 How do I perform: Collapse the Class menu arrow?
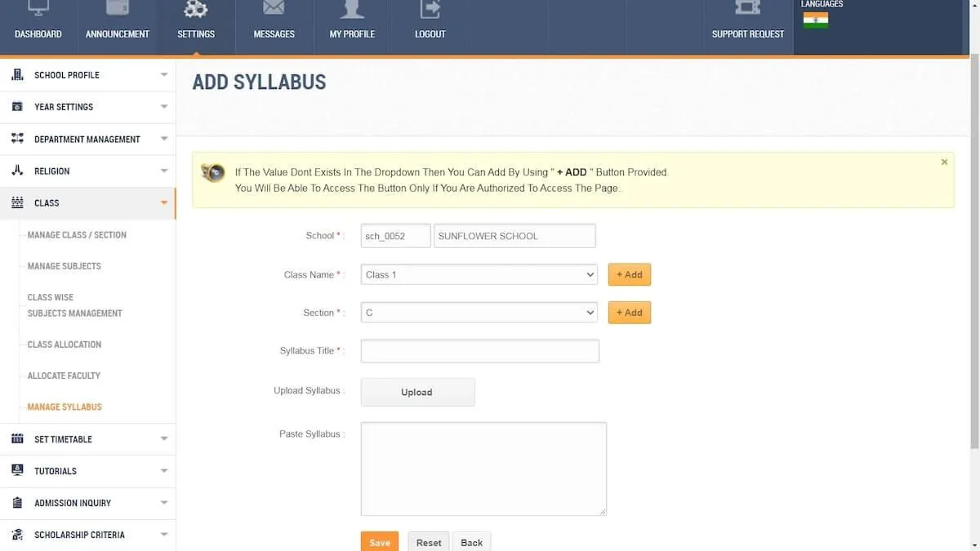(x=164, y=202)
